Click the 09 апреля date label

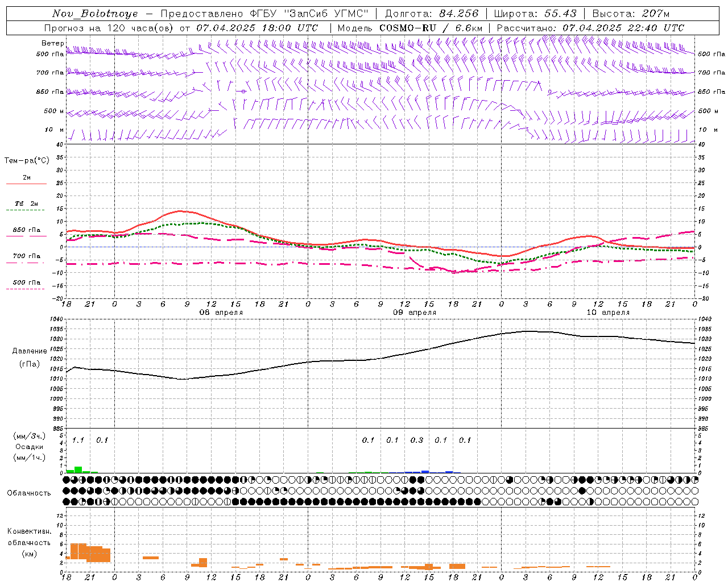[415, 313]
